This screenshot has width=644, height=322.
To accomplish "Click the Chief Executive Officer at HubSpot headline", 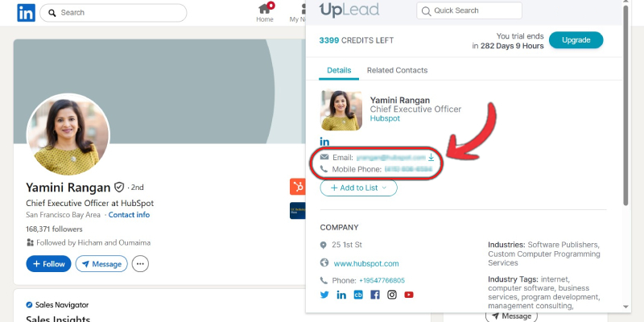I will coord(89,203).
